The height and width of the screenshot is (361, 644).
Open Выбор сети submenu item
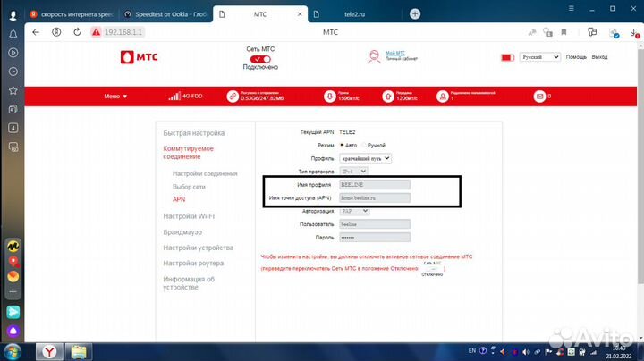pyautogui.click(x=189, y=187)
